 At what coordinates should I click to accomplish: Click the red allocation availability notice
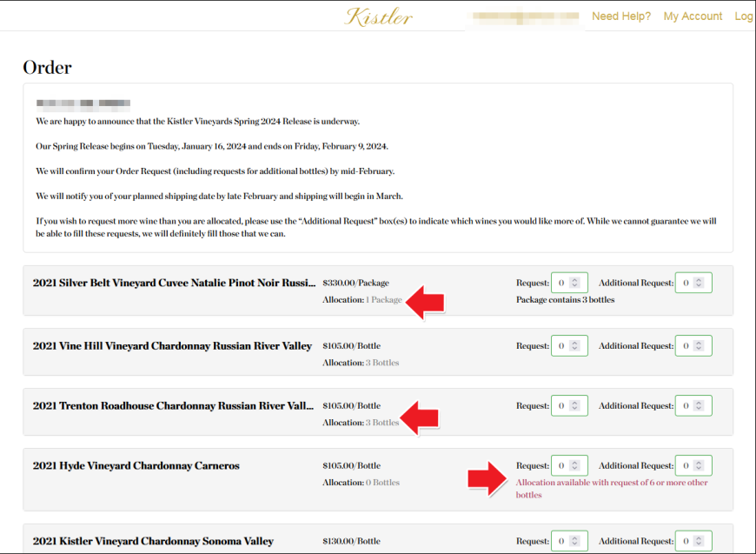coord(612,489)
